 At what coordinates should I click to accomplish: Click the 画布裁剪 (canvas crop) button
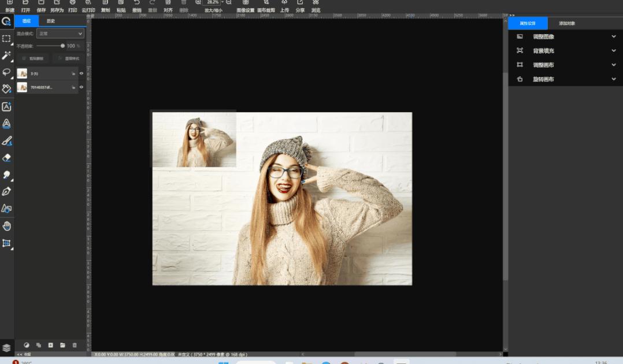[266, 6]
